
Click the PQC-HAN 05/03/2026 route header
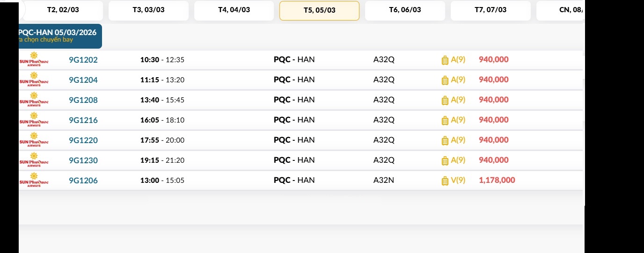point(59,36)
